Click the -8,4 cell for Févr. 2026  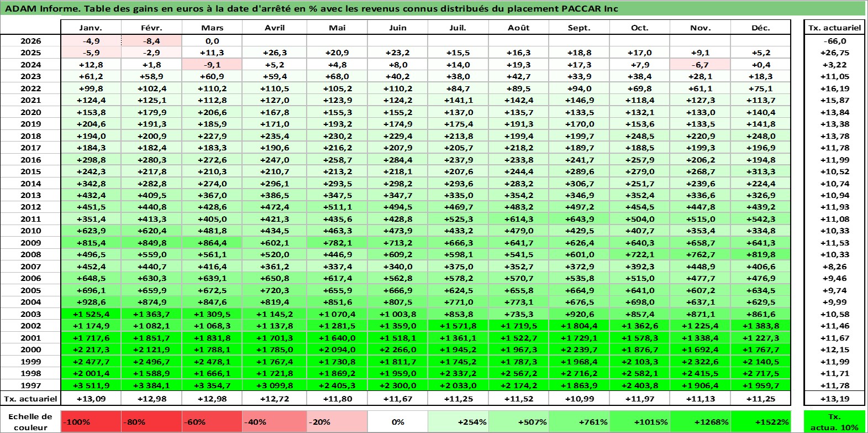pyautogui.click(x=151, y=41)
